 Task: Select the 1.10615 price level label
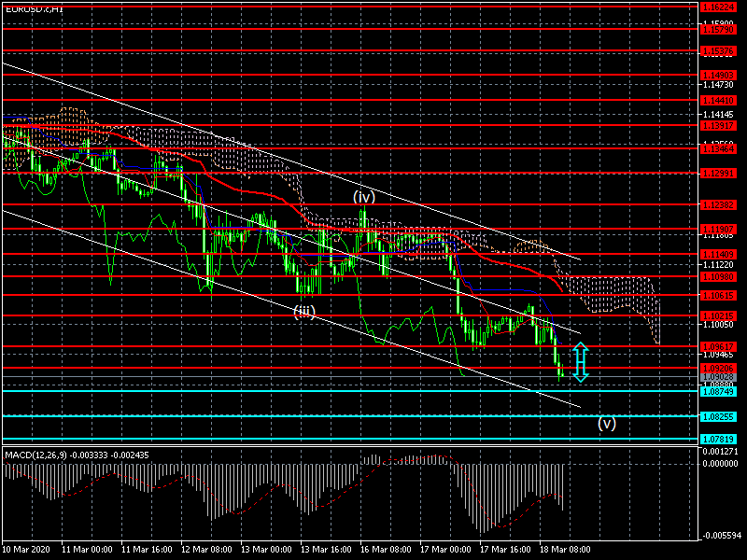click(x=718, y=296)
